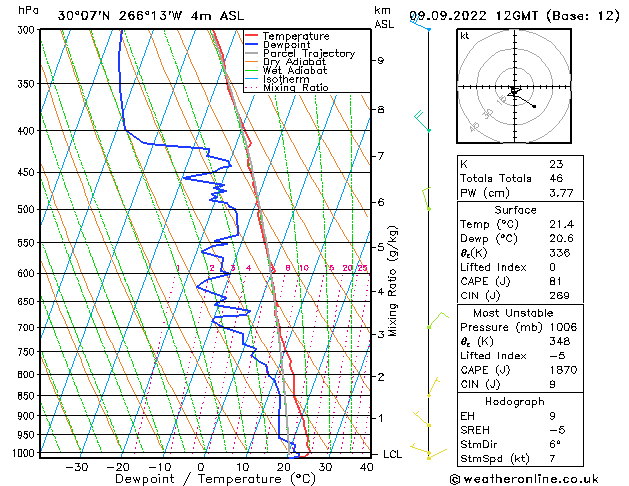Click the 'Most Unstable' section heading

click(513, 313)
